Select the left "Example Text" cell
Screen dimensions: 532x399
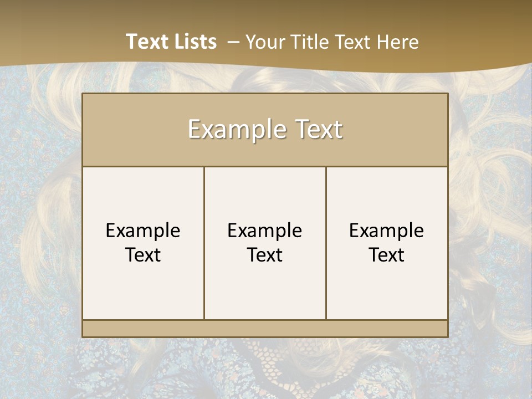point(143,243)
